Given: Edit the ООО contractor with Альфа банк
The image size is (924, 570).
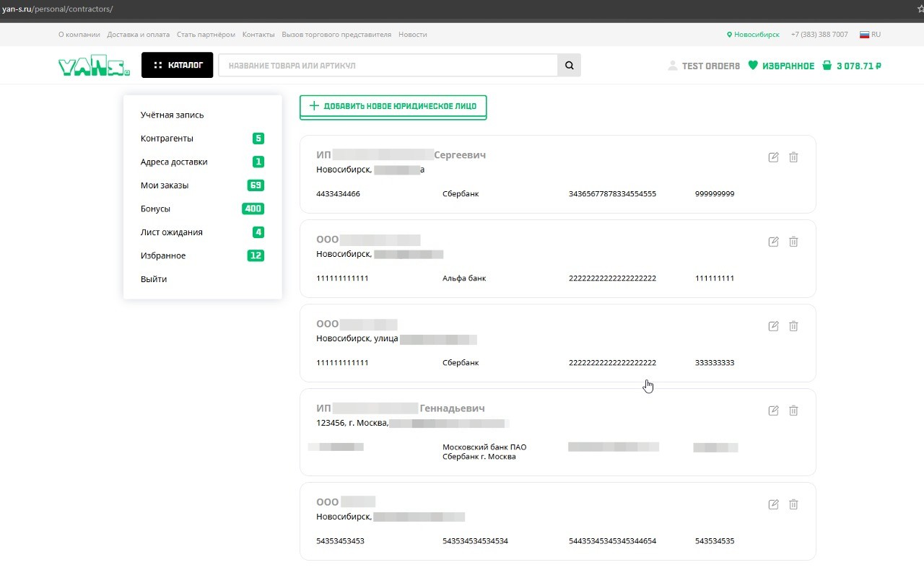Looking at the screenshot, I should (773, 242).
